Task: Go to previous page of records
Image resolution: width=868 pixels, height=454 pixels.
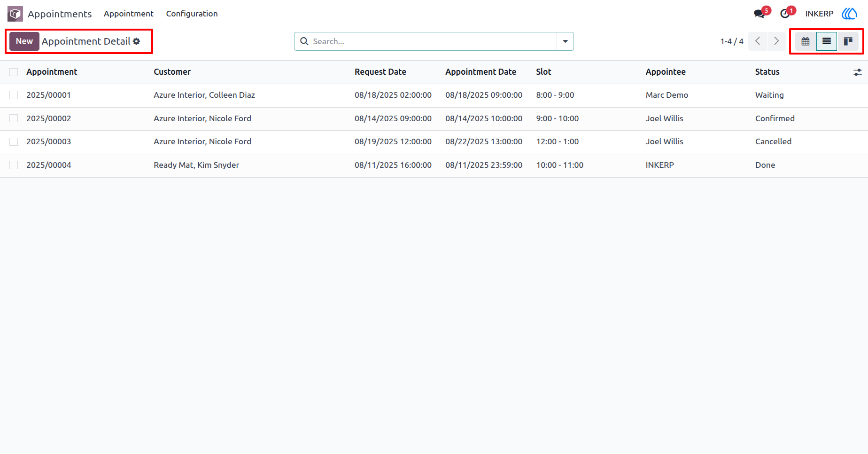Action: pos(758,41)
